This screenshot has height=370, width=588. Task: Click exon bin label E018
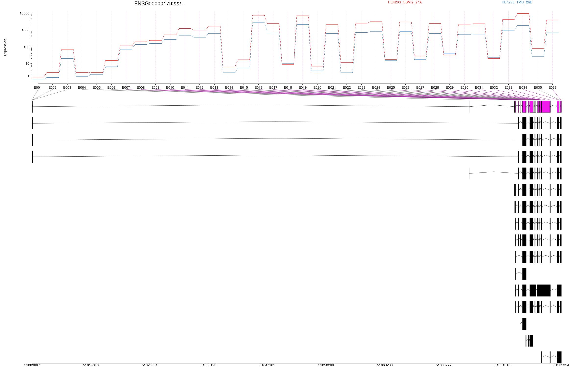coord(288,87)
